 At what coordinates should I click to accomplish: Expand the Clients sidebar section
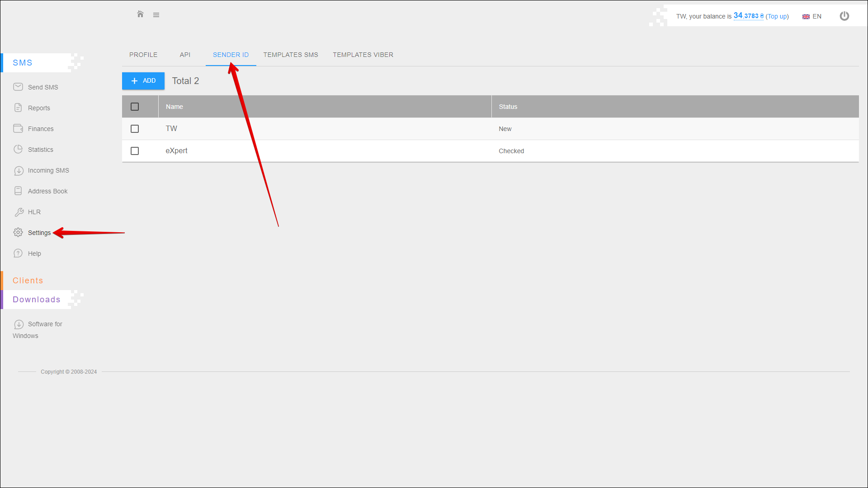[x=28, y=281]
